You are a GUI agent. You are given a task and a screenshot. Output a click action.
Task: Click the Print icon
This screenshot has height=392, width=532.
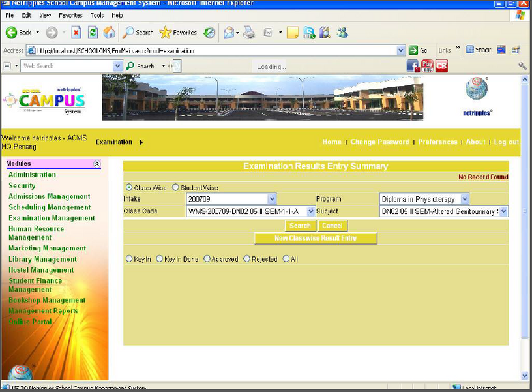tap(249, 33)
